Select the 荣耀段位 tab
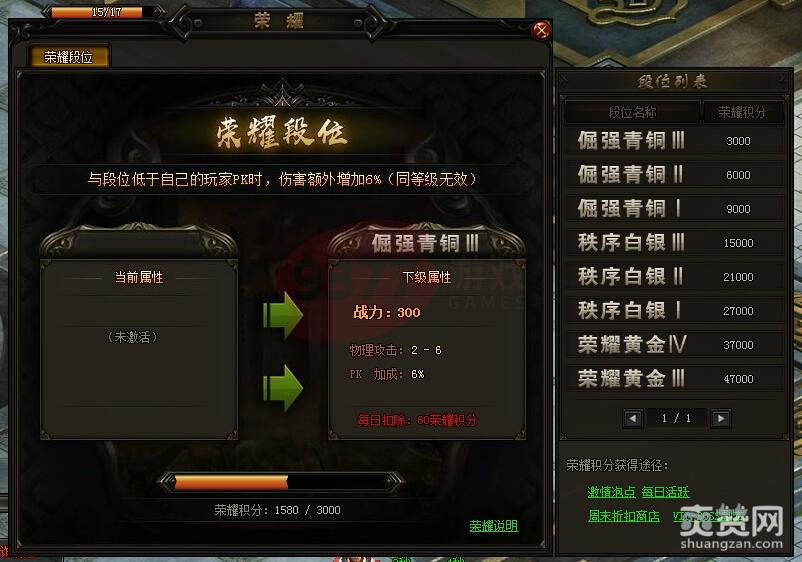This screenshot has width=802, height=562. coord(69,57)
